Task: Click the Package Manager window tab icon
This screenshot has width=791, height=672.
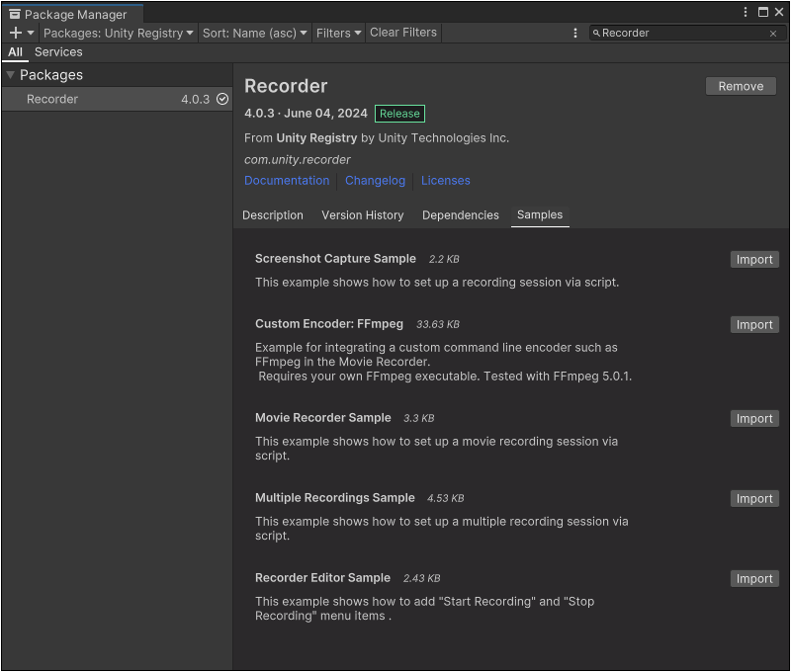Action: coord(15,15)
